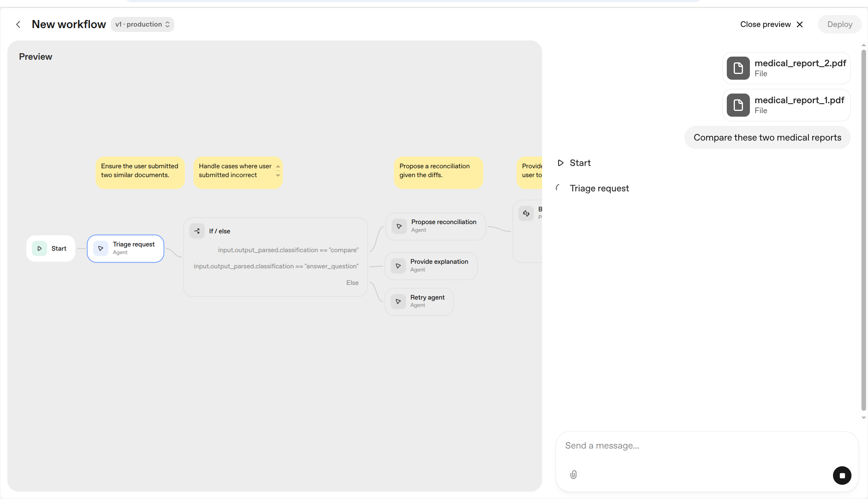Click the back arrow beside New workflow
Screen dimensions: 868x499
18,25
